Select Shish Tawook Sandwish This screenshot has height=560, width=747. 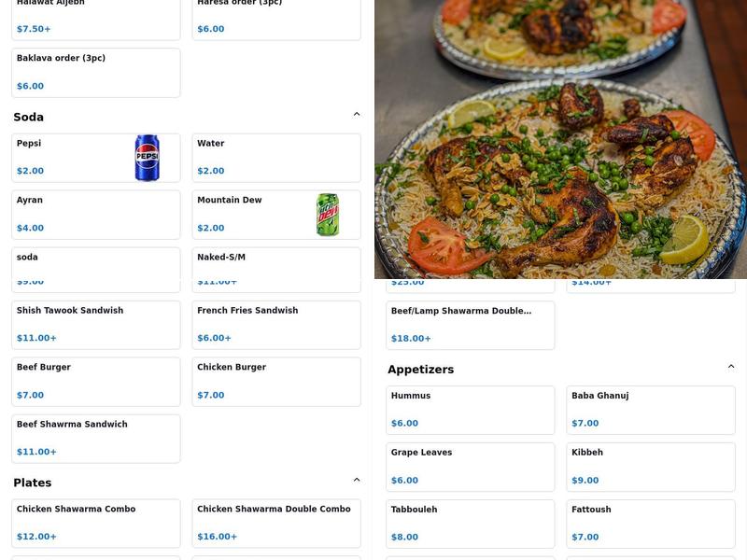pos(95,325)
